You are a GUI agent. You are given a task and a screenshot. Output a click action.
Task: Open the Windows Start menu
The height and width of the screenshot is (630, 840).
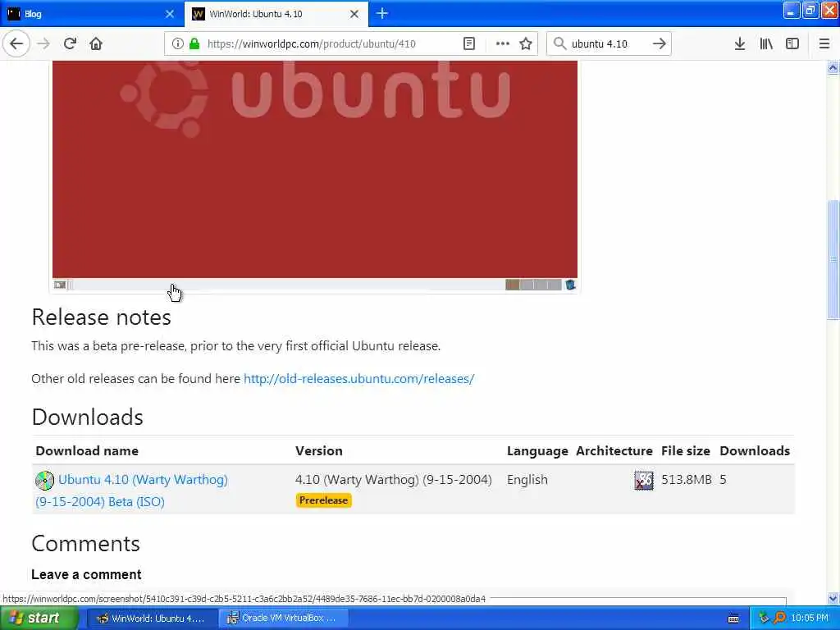pyautogui.click(x=39, y=618)
